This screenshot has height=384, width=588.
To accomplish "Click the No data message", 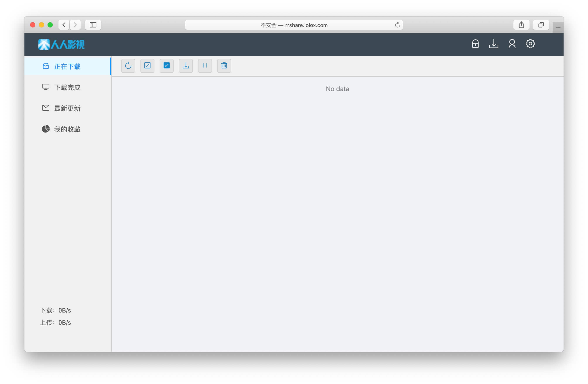I will pos(337,89).
